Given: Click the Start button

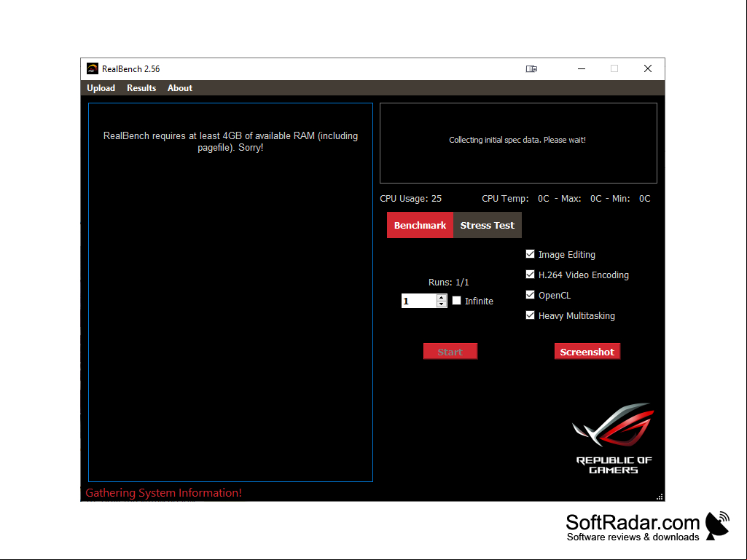Looking at the screenshot, I should point(450,352).
